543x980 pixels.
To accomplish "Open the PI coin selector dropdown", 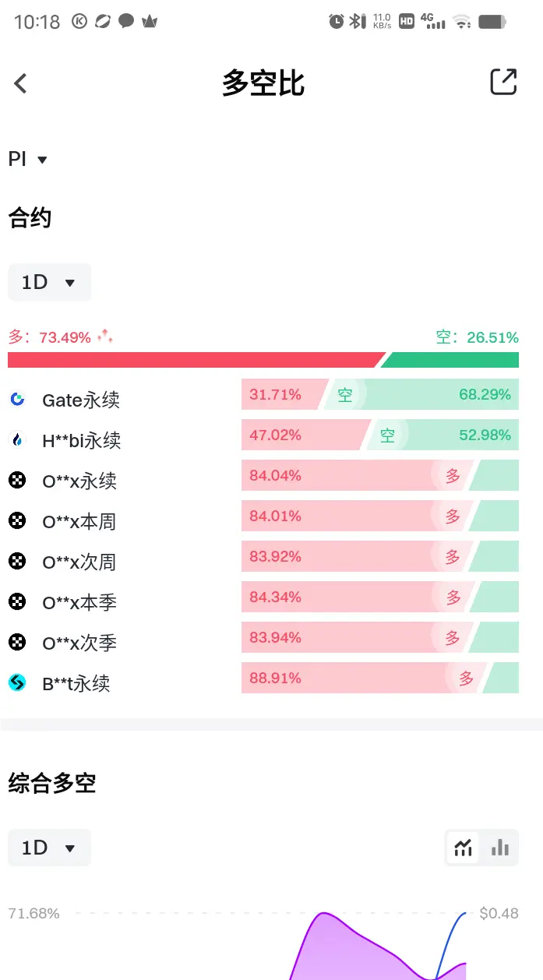I will point(28,159).
